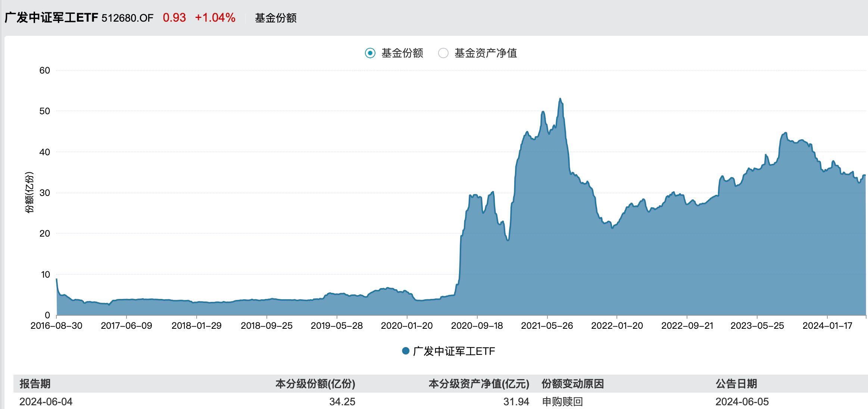This screenshot has height=409, width=868.
Task: Click the change percentage +1.04%
Action: pyautogui.click(x=215, y=18)
